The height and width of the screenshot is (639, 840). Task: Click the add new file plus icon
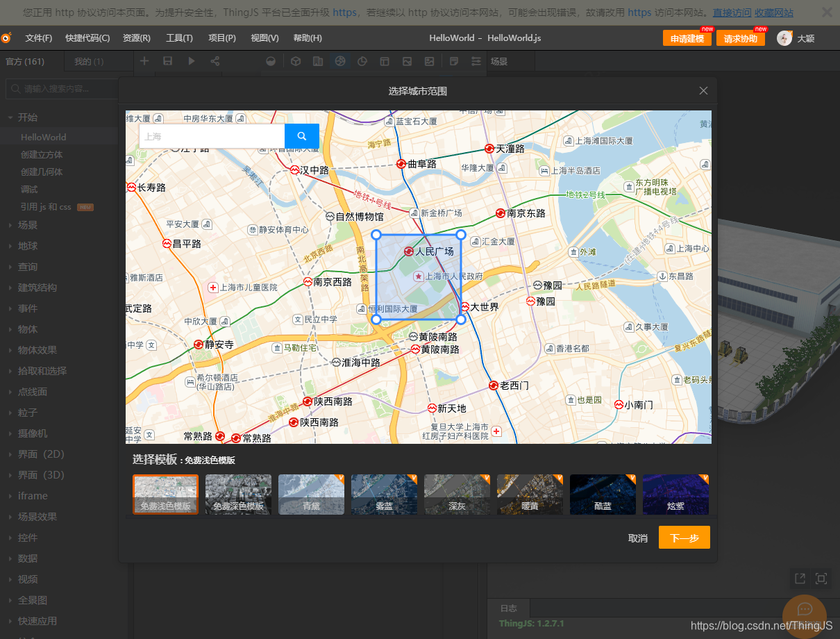tap(144, 61)
